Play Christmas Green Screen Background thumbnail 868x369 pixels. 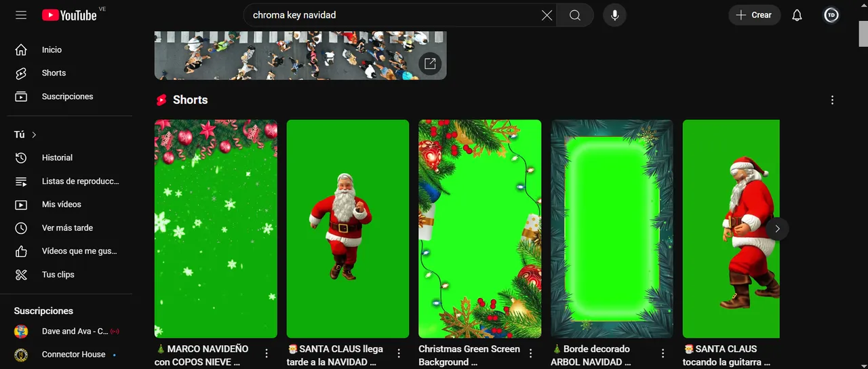(x=480, y=229)
